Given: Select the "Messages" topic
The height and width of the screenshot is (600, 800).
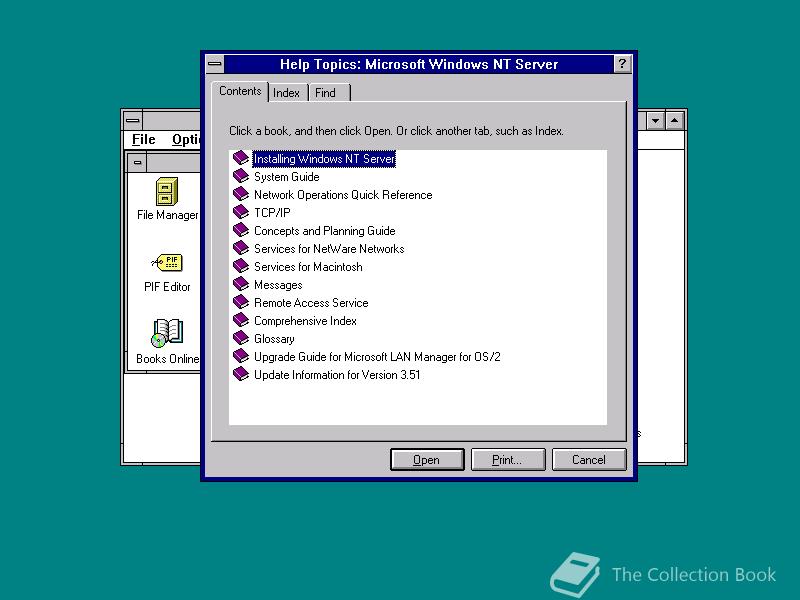Looking at the screenshot, I should point(278,285).
